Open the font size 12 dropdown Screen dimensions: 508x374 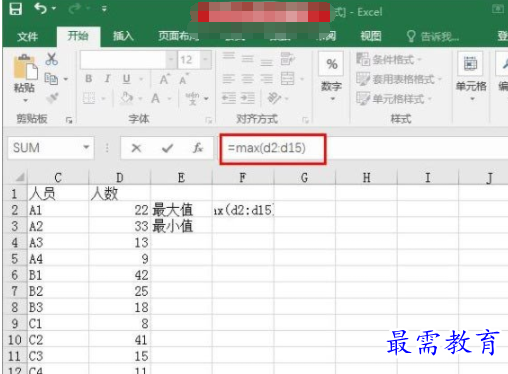(x=206, y=60)
